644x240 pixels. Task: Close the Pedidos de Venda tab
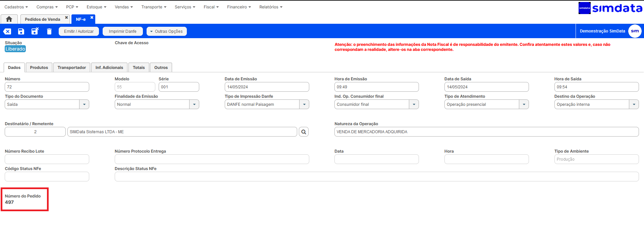(66, 17)
